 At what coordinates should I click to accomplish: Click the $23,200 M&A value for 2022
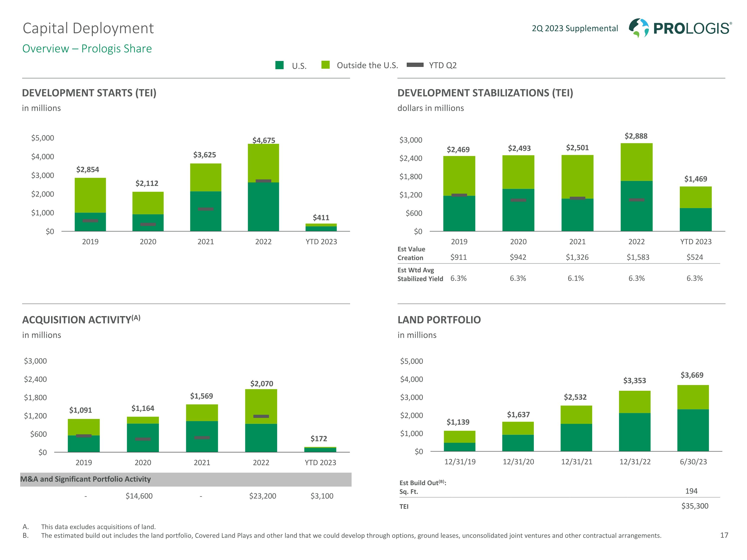(262, 496)
